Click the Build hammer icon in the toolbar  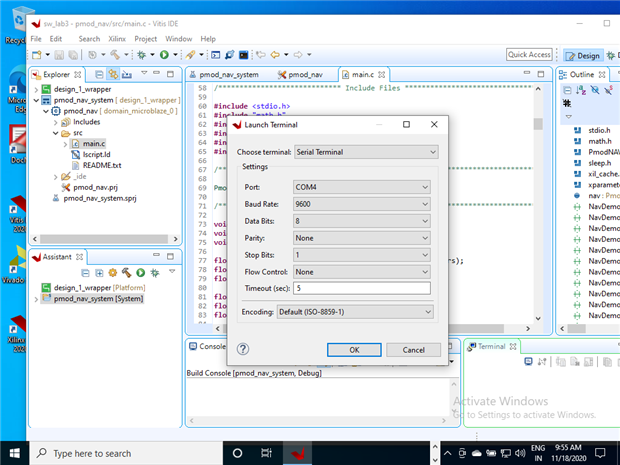(115, 55)
